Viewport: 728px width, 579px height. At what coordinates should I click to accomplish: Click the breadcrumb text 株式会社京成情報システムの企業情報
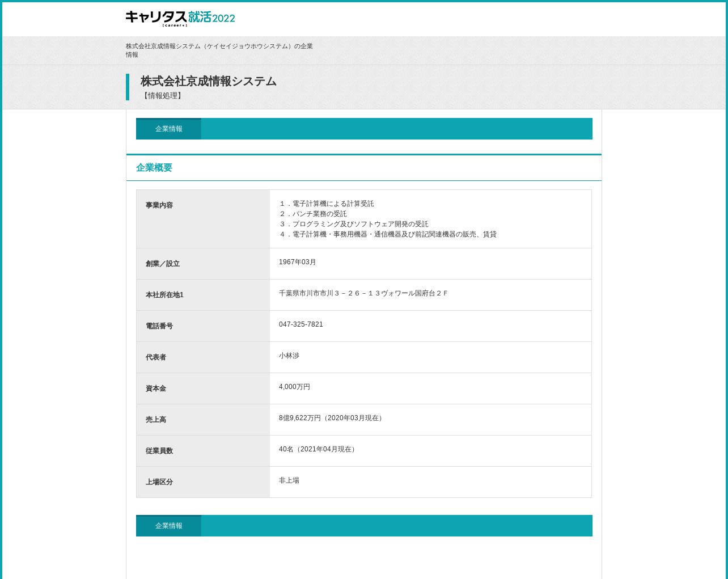click(219, 50)
